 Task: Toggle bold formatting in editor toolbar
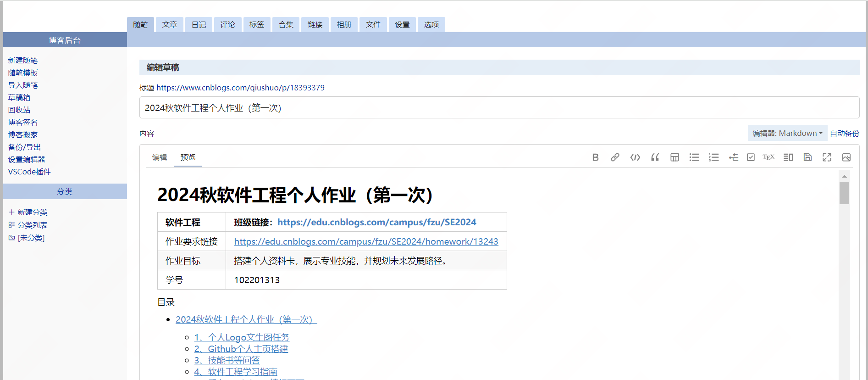pos(595,157)
